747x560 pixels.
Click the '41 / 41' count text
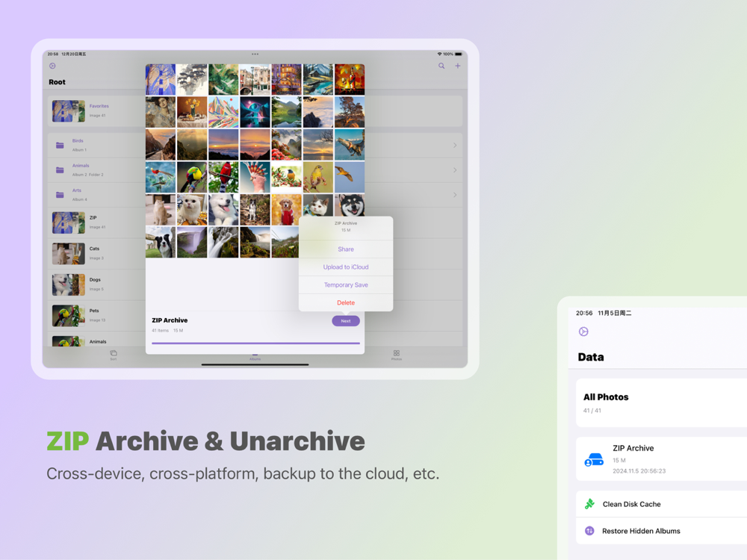(x=592, y=411)
